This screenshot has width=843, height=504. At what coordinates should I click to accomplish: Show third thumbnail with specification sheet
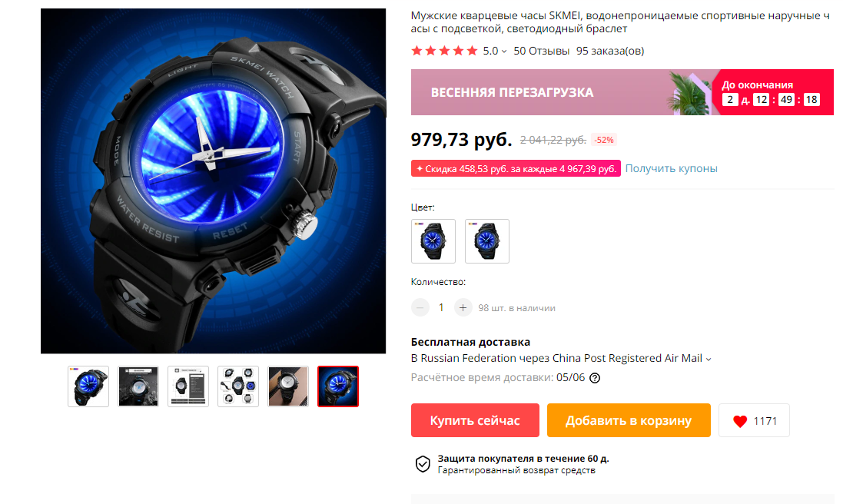pyautogui.click(x=188, y=386)
